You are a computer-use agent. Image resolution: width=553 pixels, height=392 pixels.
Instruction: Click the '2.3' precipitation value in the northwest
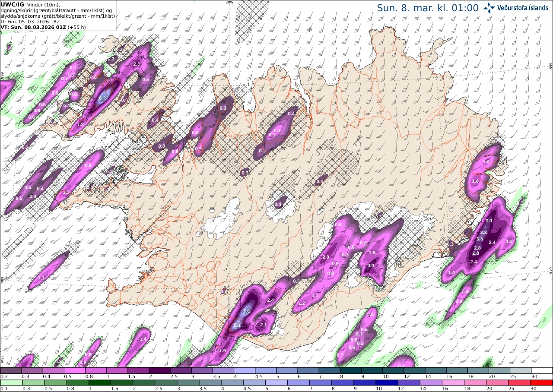pyautogui.click(x=137, y=64)
